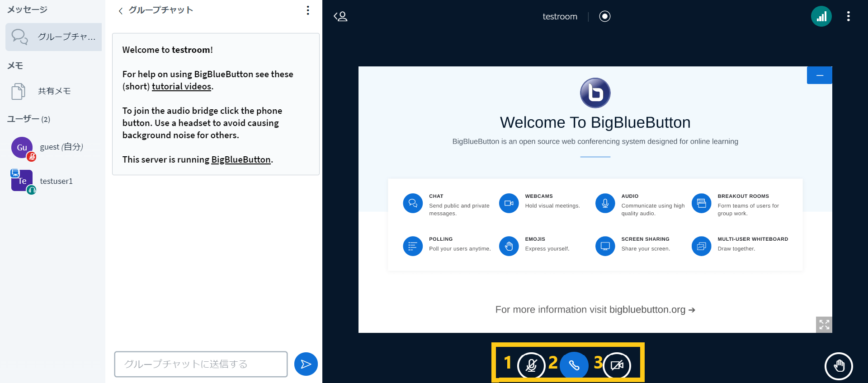Open the options menu in the top right corner

[848, 16]
